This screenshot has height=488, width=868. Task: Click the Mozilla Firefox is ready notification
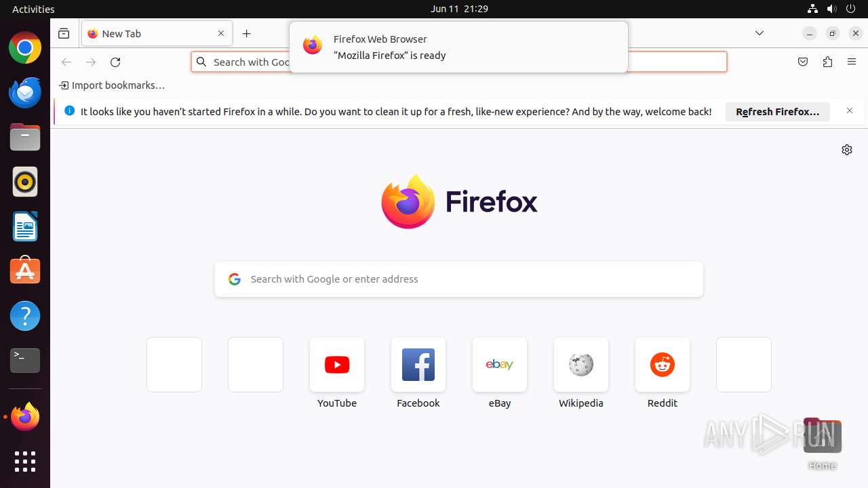458,47
